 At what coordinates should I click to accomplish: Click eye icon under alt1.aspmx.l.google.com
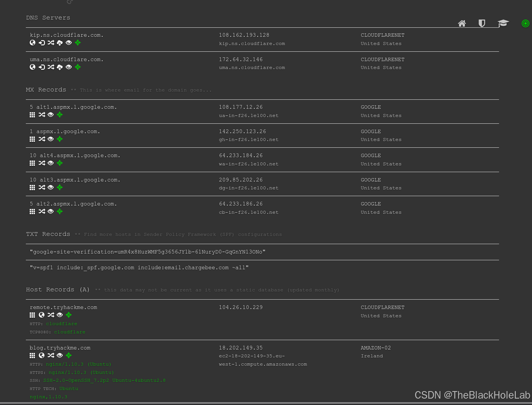tap(51, 115)
